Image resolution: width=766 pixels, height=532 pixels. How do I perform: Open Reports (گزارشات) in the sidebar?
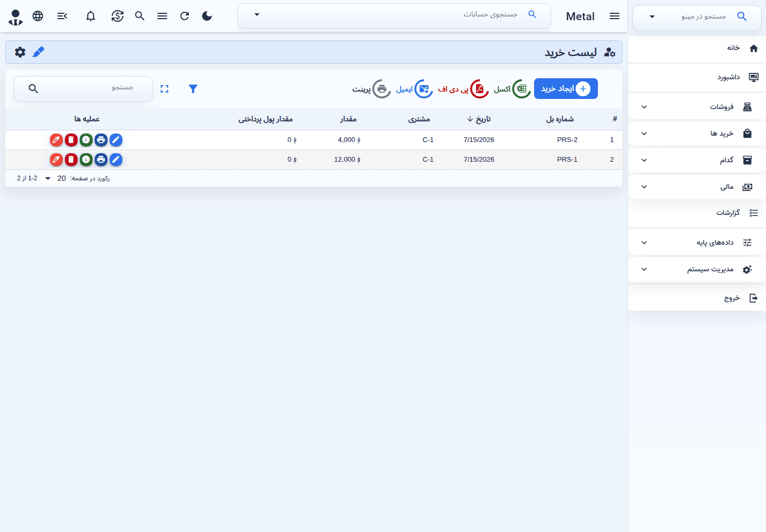(x=697, y=213)
